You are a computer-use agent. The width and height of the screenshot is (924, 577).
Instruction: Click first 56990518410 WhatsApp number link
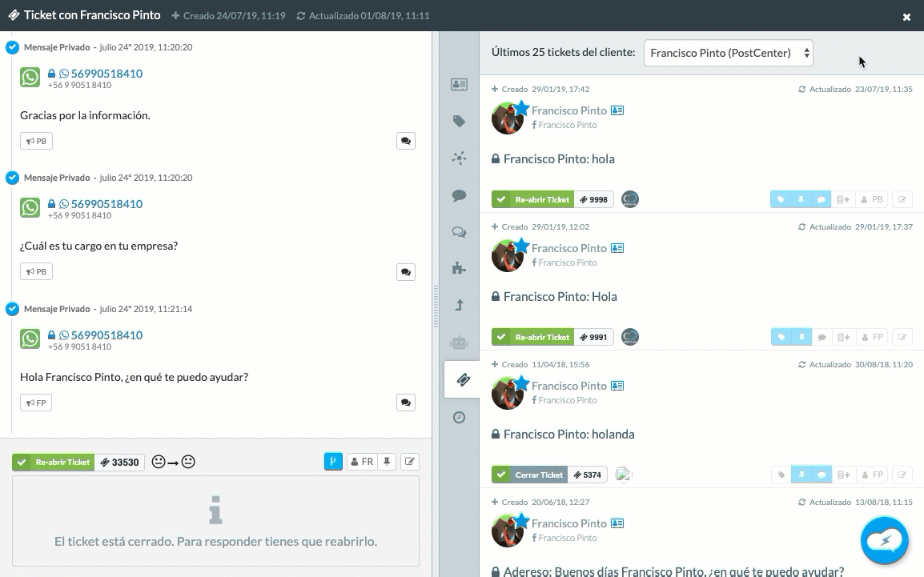pyautogui.click(x=106, y=74)
